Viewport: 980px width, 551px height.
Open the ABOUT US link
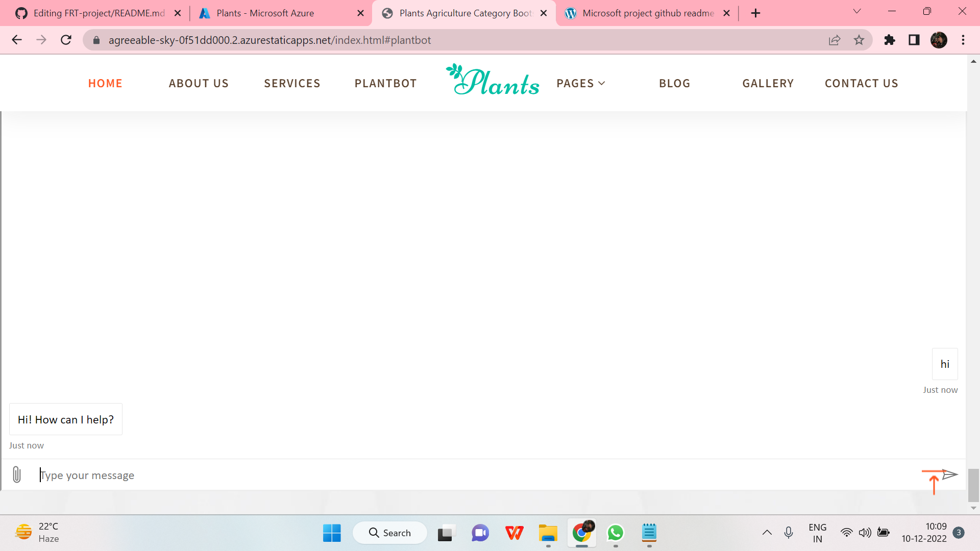click(199, 83)
